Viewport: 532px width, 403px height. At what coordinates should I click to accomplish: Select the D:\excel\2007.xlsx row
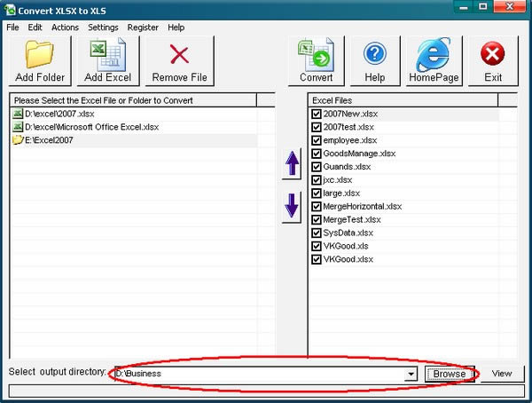point(134,114)
